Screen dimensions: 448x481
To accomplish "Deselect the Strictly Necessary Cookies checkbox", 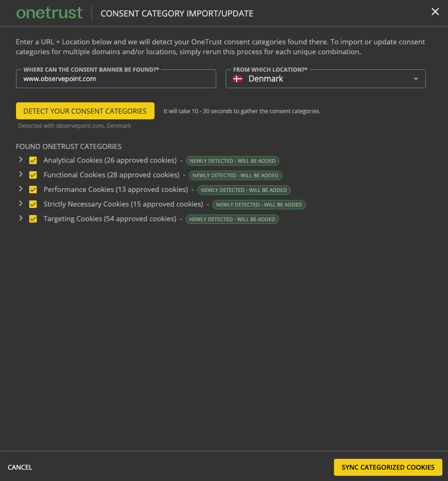I will pyautogui.click(x=33, y=204).
